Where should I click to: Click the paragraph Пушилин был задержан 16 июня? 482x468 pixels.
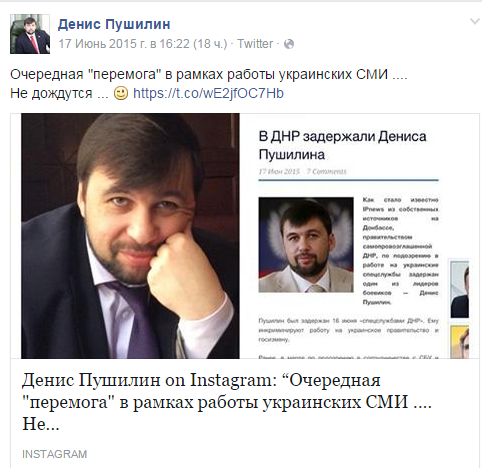pyautogui.click(x=348, y=330)
